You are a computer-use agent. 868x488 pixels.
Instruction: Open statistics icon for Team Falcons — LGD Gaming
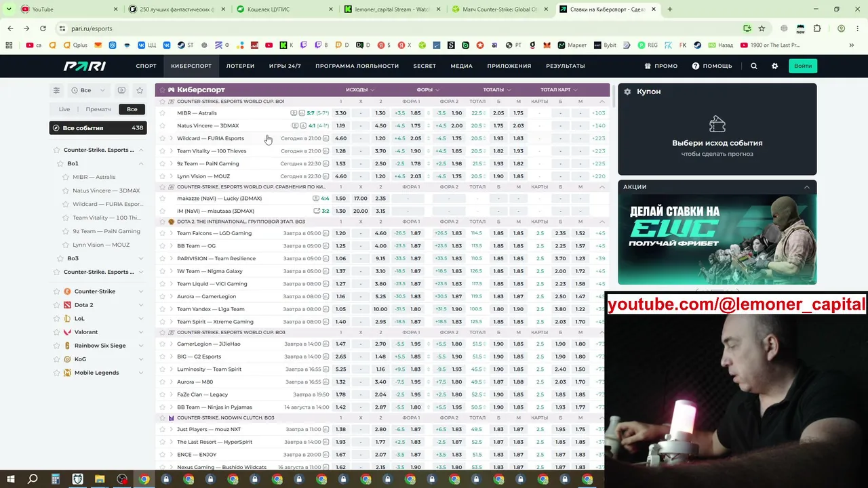(326, 233)
